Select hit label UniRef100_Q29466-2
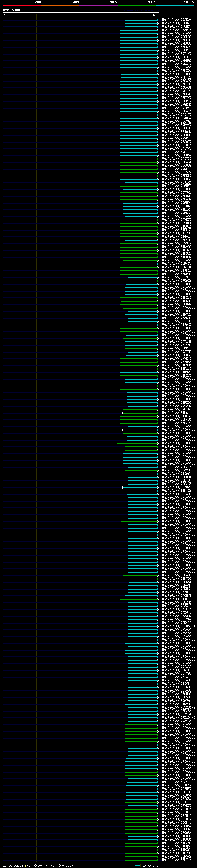This screenshot has width=197, height=868. click(x=179, y=633)
